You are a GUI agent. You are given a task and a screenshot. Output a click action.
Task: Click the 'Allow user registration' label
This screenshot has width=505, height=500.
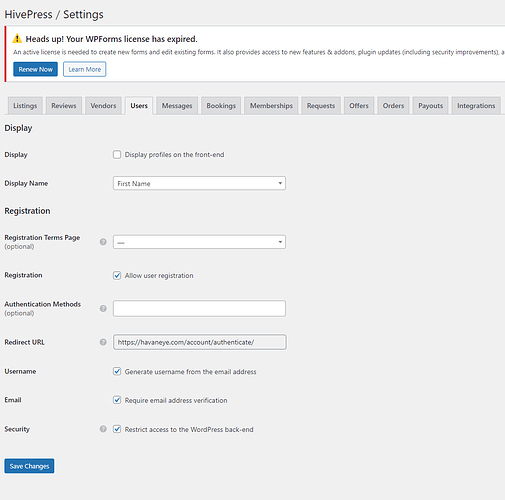[159, 275]
